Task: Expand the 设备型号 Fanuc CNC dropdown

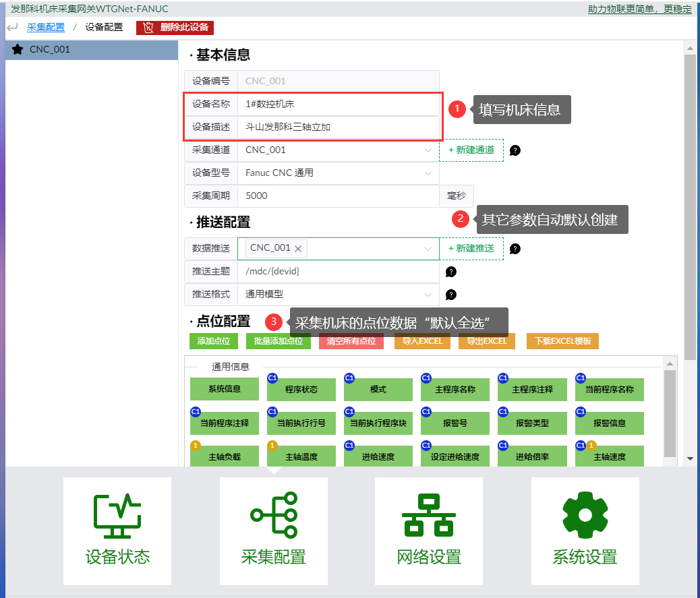Action: [339, 173]
